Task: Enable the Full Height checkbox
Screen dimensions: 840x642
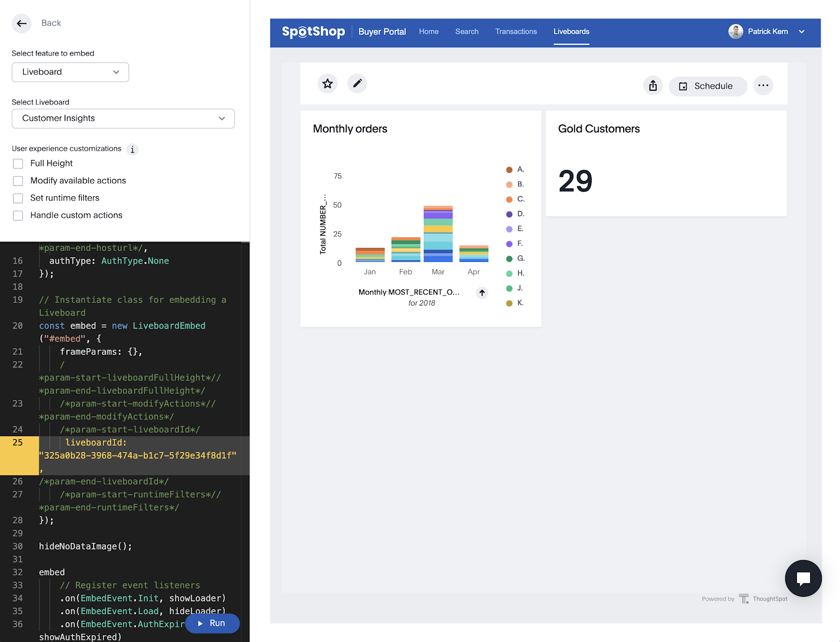Action: [18, 164]
